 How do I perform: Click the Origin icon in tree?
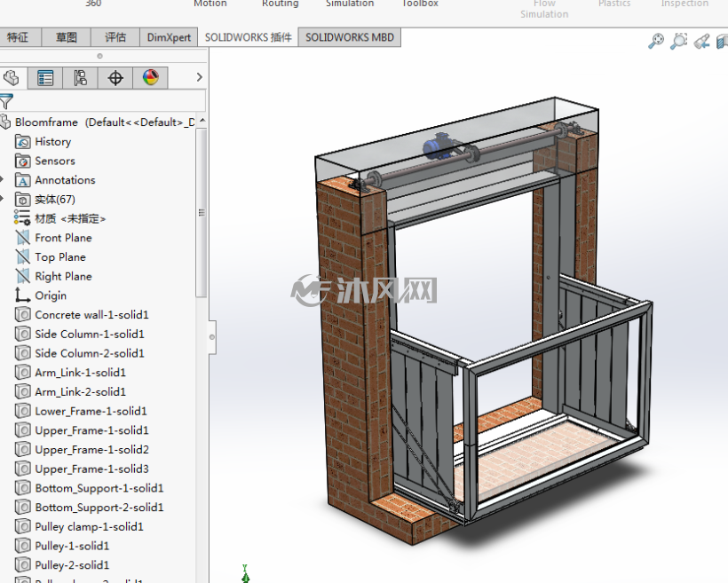pos(23,295)
